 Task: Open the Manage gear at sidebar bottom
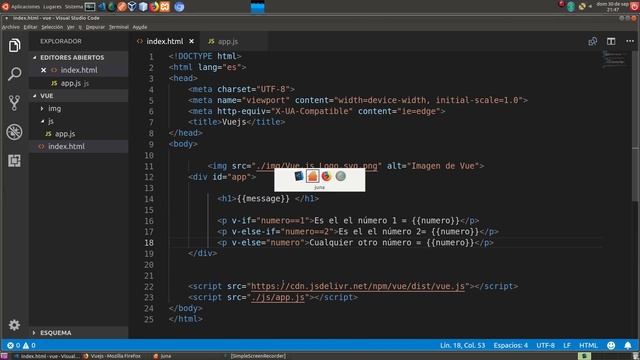pos(14,325)
